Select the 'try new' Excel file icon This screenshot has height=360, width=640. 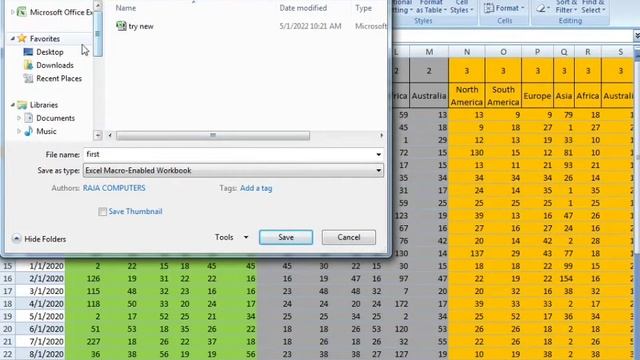click(121, 26)
